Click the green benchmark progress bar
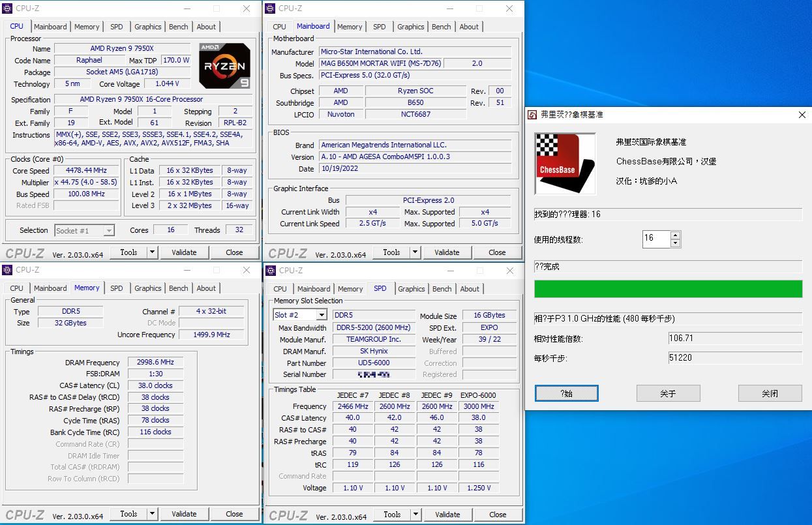Viewport: 812px width, 525px height. coord(668,289)
